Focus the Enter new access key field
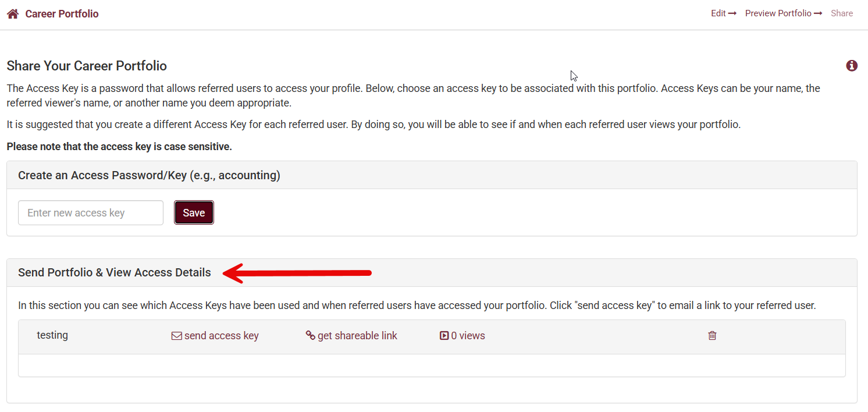Image resolution: width=868 pixels, height=412 pixels. click(91, 213)
